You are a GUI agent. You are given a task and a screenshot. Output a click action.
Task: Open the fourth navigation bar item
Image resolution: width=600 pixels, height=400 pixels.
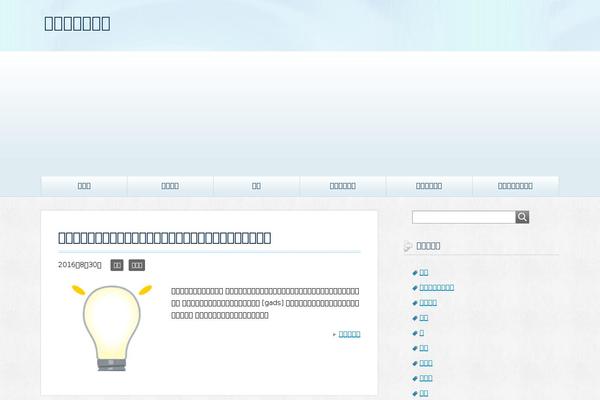coord(343,186)
